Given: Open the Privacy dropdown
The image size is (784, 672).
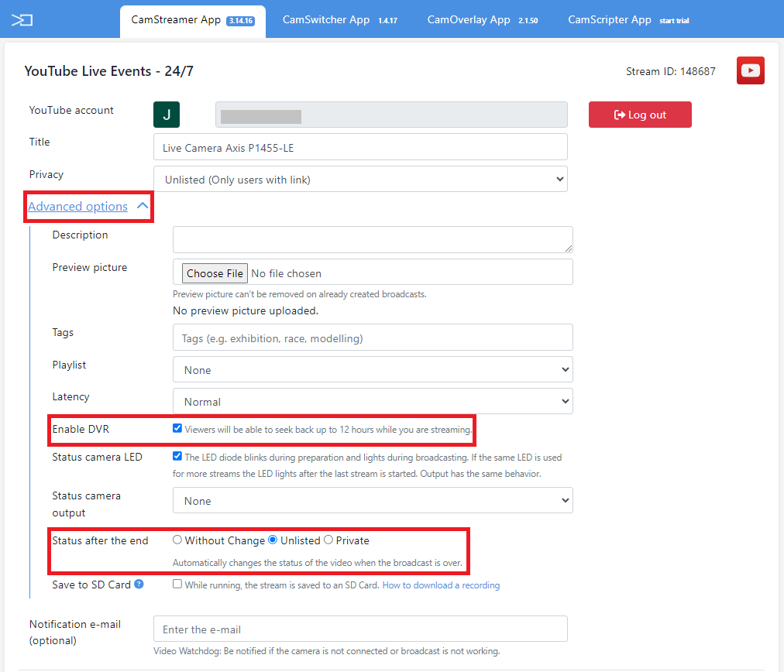Looking at the screenshot, I should (360, 180).
